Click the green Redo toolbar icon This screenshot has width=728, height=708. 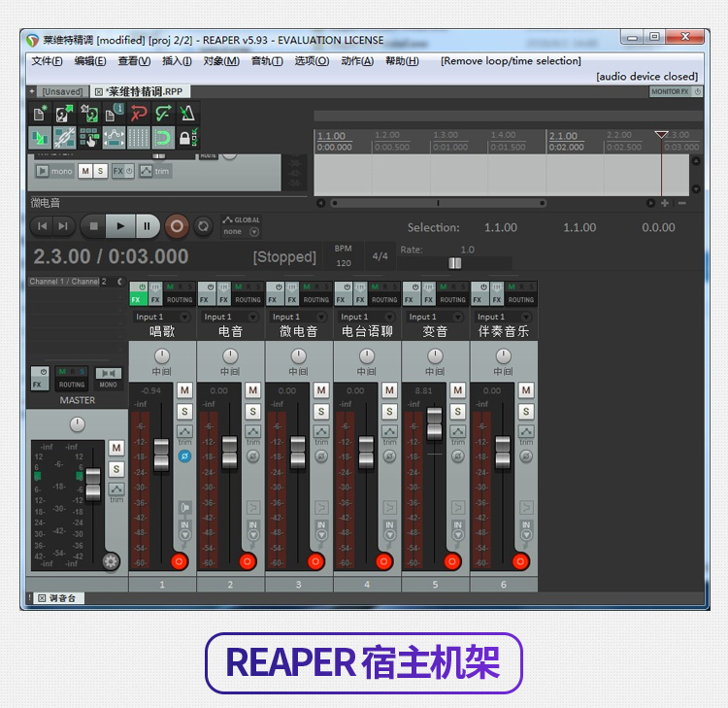pos(163,114)
